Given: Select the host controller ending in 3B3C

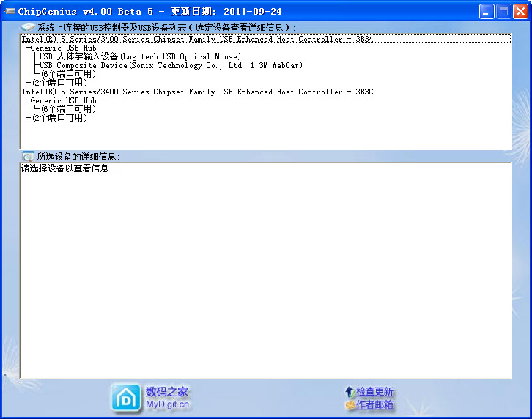Looking at the screenshot, I should coord(197,92).
